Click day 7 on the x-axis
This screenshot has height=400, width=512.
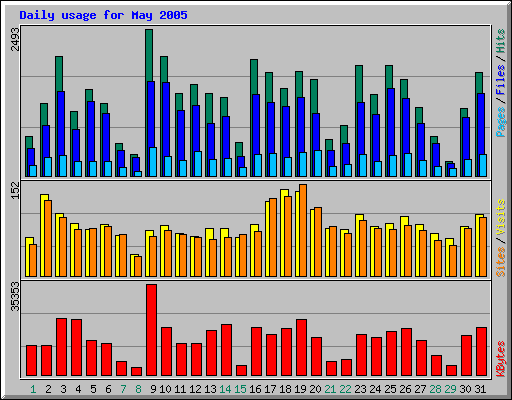click(x=123, y=389)
